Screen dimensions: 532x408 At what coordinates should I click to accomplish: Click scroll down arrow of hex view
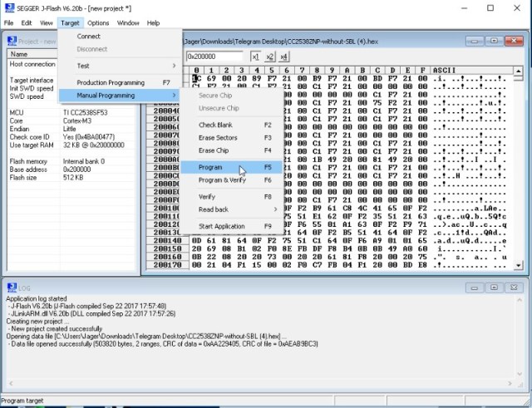pos(518,265)
